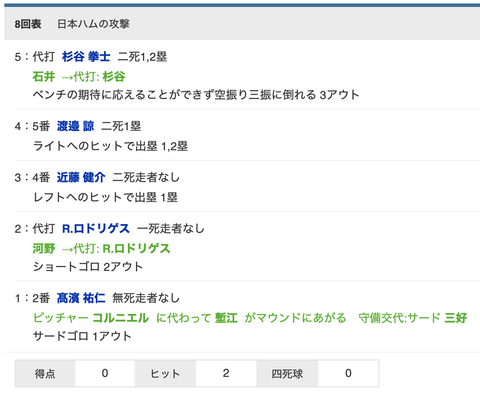Click the 得点 label cell
This screenshot has width=480, height=396.
tap(45, 373)
